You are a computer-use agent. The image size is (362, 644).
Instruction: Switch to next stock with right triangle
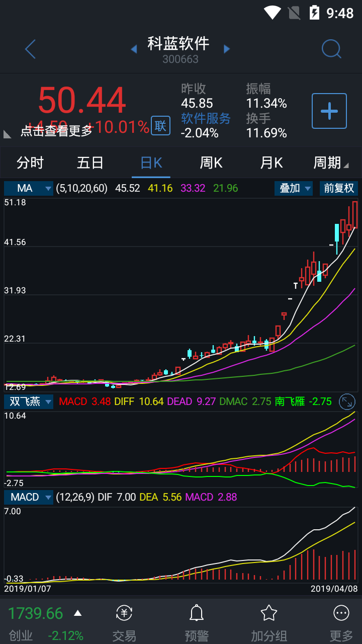(x=227, y=49)
